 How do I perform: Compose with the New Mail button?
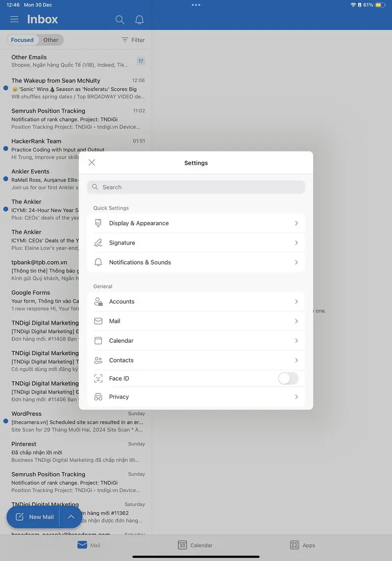pos(33,516)
